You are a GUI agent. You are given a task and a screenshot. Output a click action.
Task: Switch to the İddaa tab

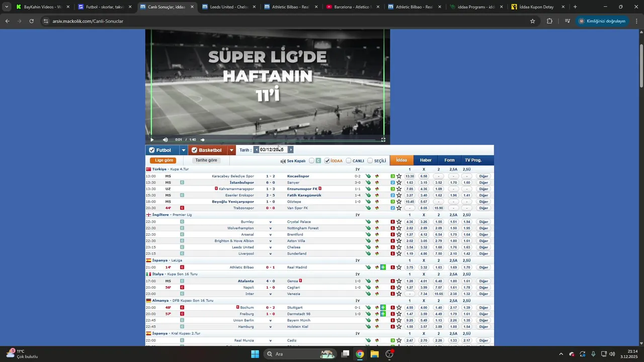click(x=401, y=160)
